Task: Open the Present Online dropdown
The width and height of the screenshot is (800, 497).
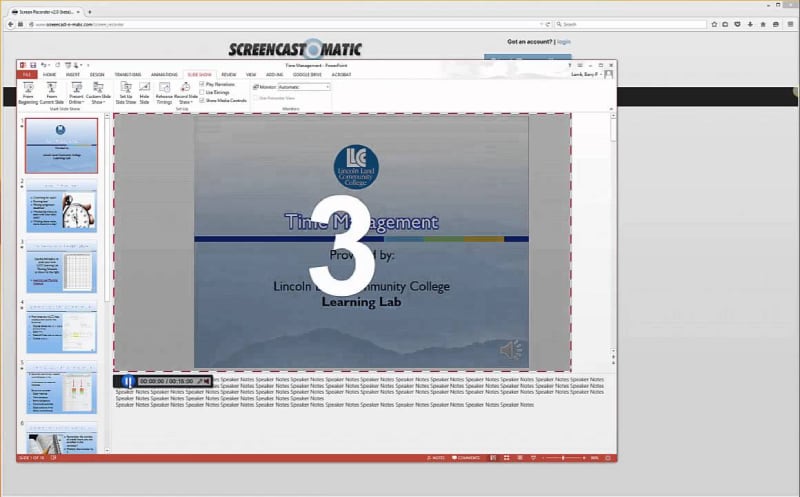Action: 76,93
